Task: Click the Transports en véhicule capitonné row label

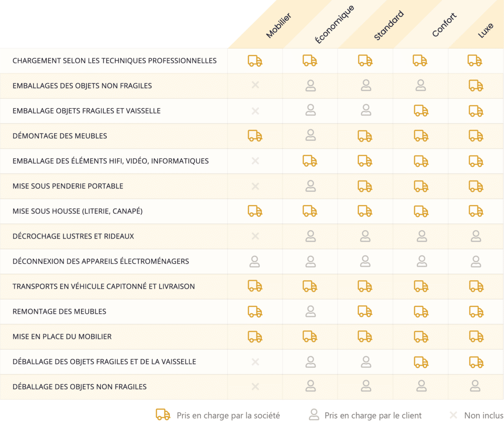Action: (103, 286)
